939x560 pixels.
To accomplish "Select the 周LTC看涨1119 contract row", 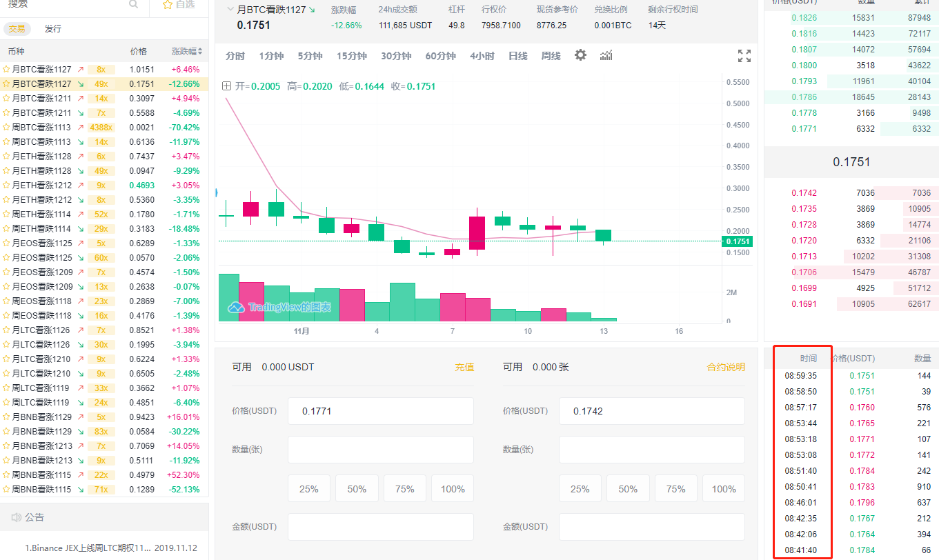I will click(104, 388).
